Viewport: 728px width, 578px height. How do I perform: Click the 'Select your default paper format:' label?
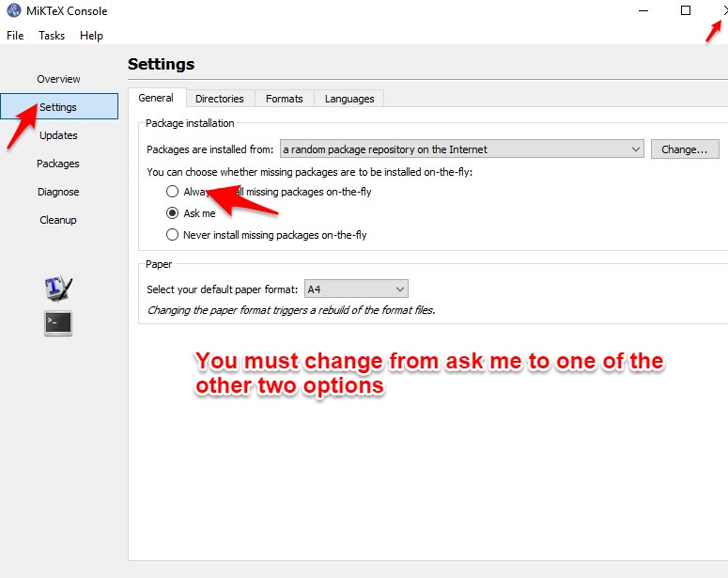pyautogui.click(x=222, y=289)
